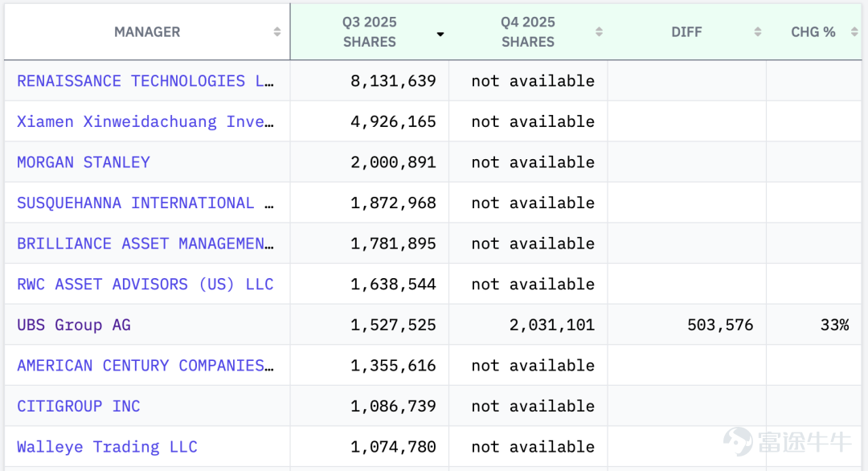The width and height of the screenshot is (868, 471).
Task: Select the 33% change value
Action: [835, 325]
